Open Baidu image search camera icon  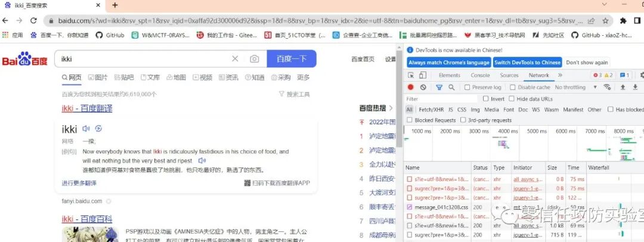(x=254, y=59)
